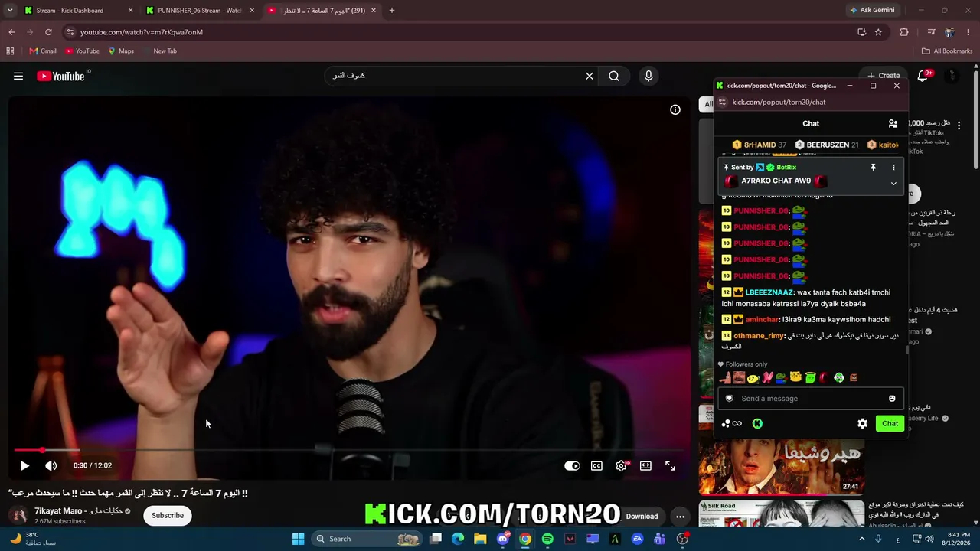980x551 pixels.
Task: Start voice search with the microphone
Action: (648, 76)
